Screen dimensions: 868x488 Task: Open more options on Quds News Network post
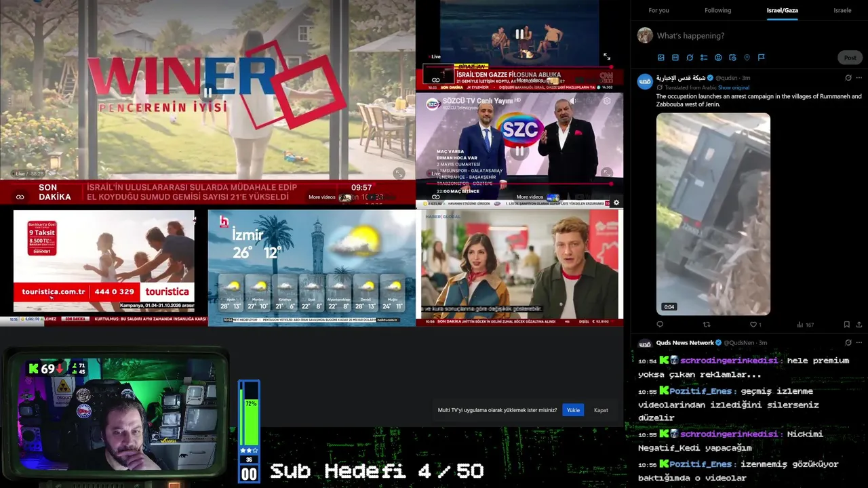(859, 343)
